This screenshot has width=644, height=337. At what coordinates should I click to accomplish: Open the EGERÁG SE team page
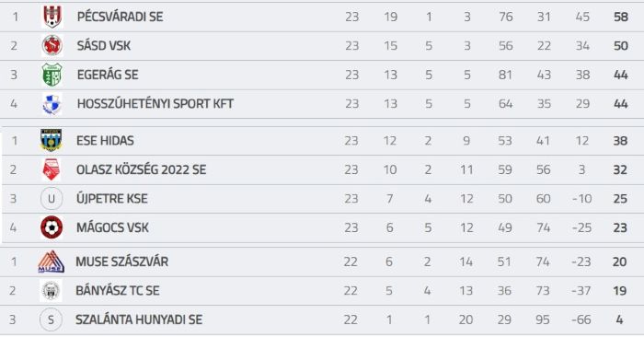tap(108, 75)
